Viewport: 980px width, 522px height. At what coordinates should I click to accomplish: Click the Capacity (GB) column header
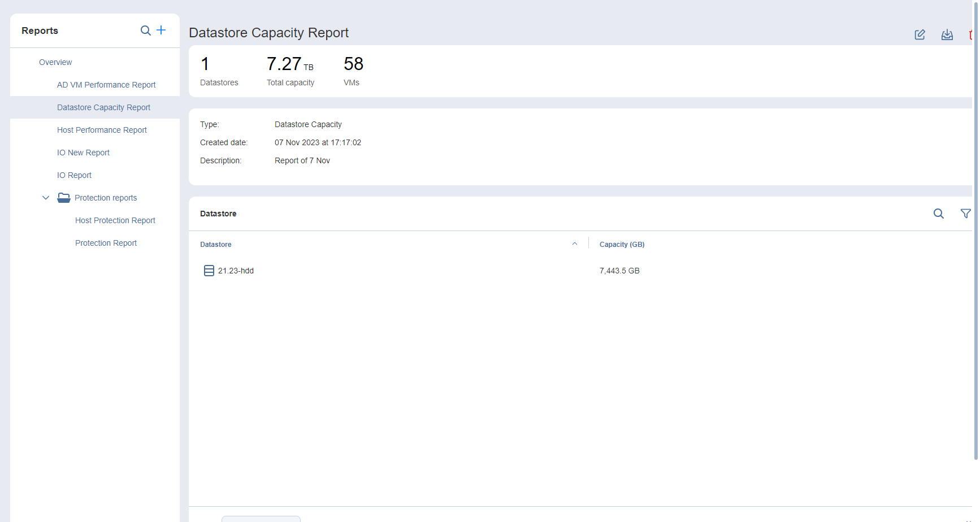click(x=622, y=245)
